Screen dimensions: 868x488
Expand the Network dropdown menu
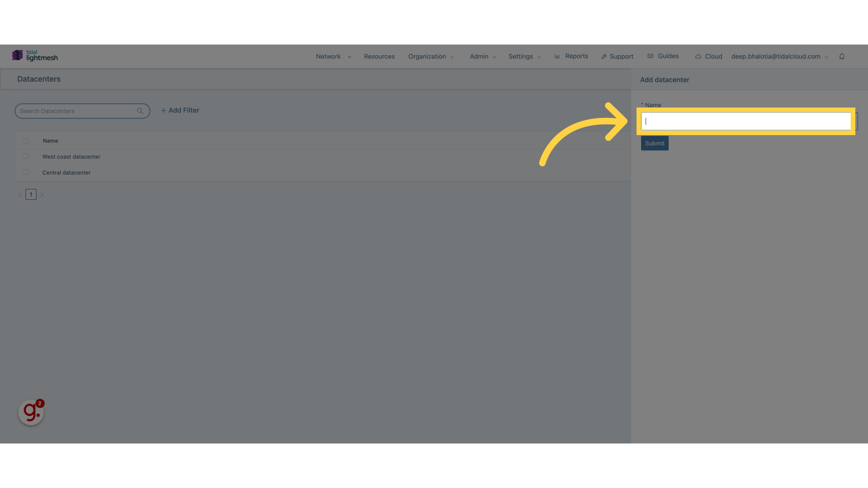point(333,56)
